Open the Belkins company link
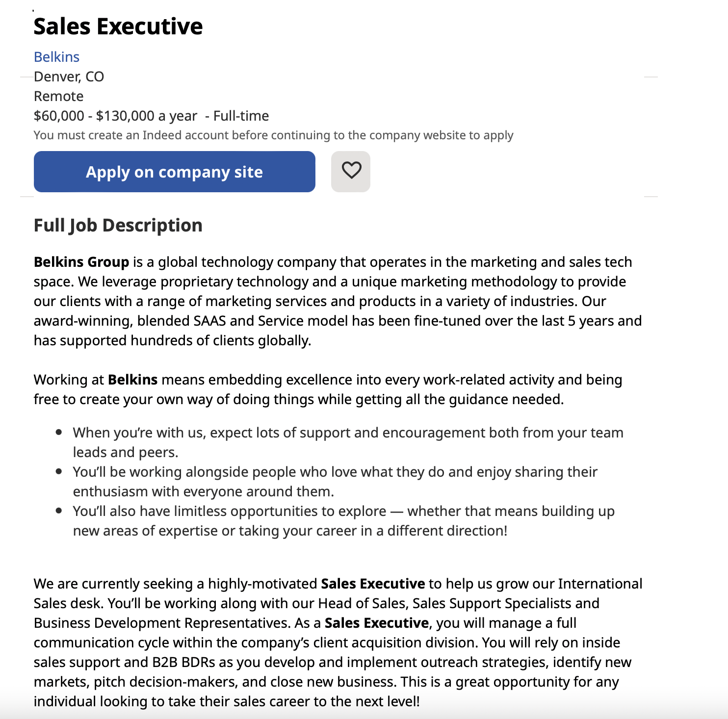The width and height of the screenshot is (728, 719). click(56, 57)
